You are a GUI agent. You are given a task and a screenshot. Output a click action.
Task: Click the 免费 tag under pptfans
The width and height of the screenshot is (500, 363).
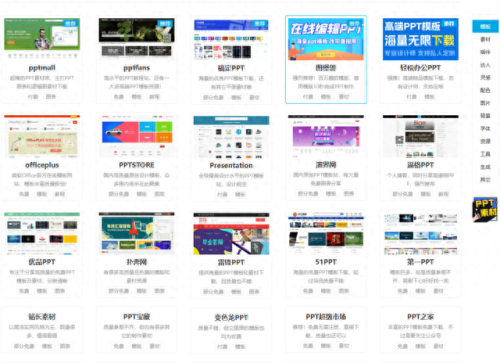(x=119, y=97)
